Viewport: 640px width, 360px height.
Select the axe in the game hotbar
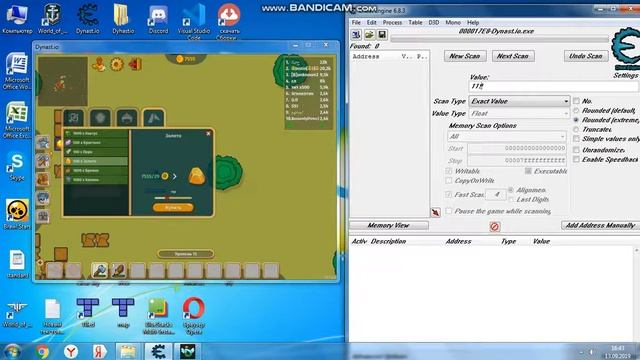[x=99, y=270]
